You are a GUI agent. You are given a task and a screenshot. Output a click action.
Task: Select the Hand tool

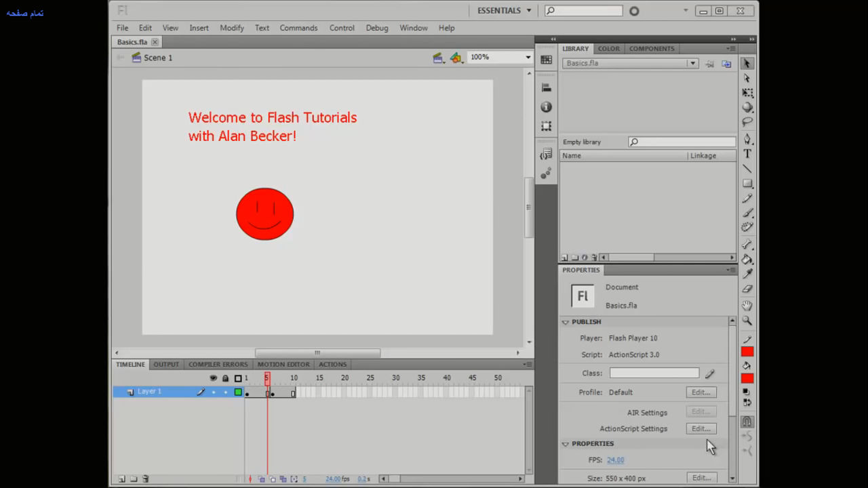747,306
